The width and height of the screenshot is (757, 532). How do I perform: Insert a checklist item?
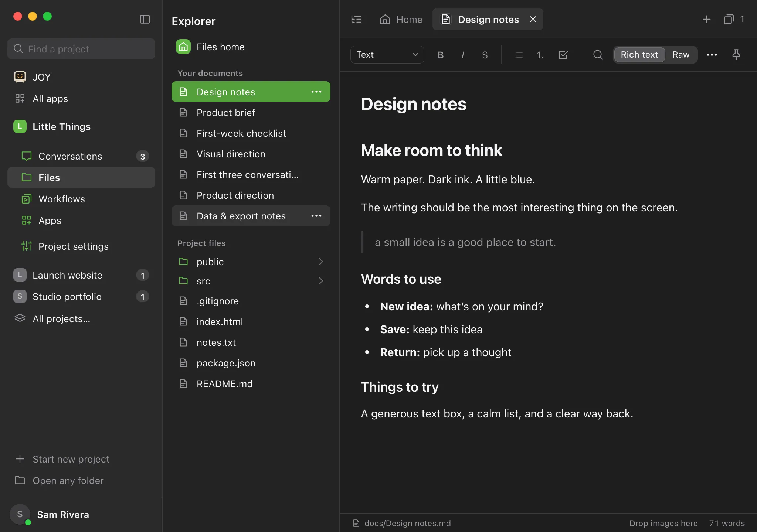(563, 55)
